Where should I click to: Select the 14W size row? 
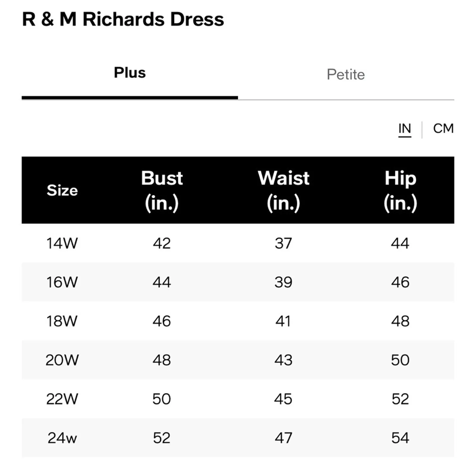[62, 244]
